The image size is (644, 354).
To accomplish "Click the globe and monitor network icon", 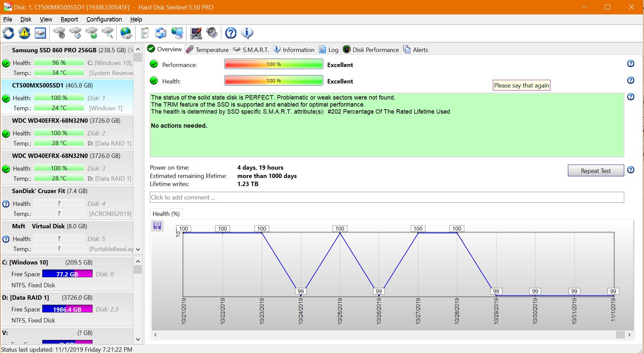I will [177, 33].
